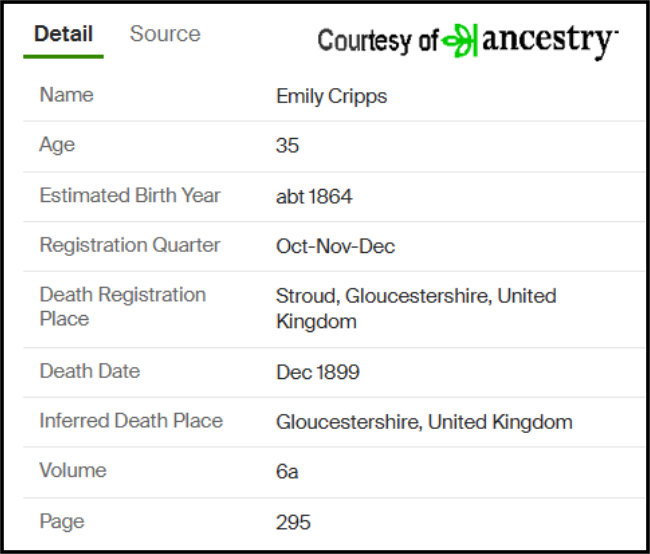Click the 'abt 1864' birth year value
This screenshot has width=650, height=554.
pos(314,197)
